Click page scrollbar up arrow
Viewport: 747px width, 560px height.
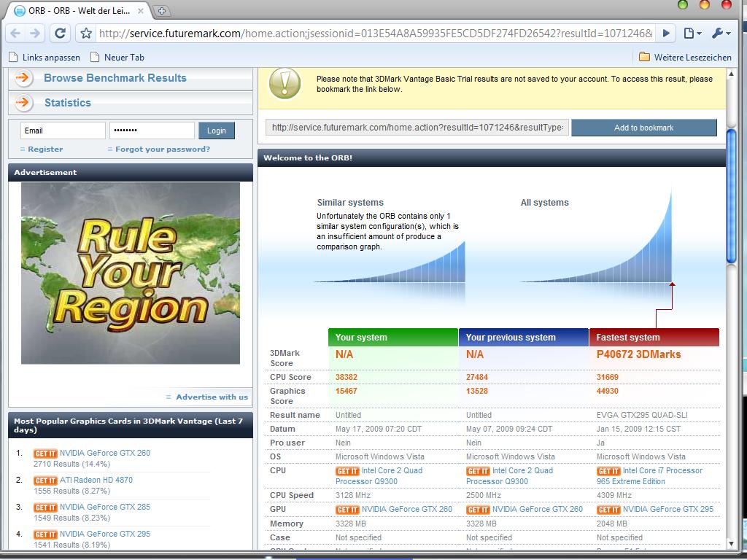[x=731, y=75]
